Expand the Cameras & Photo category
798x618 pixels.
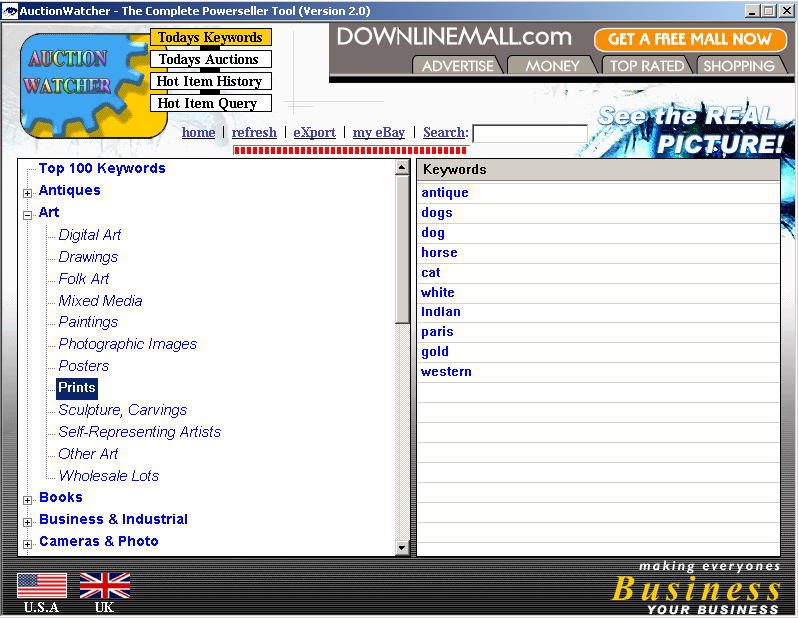click(27, 544)
